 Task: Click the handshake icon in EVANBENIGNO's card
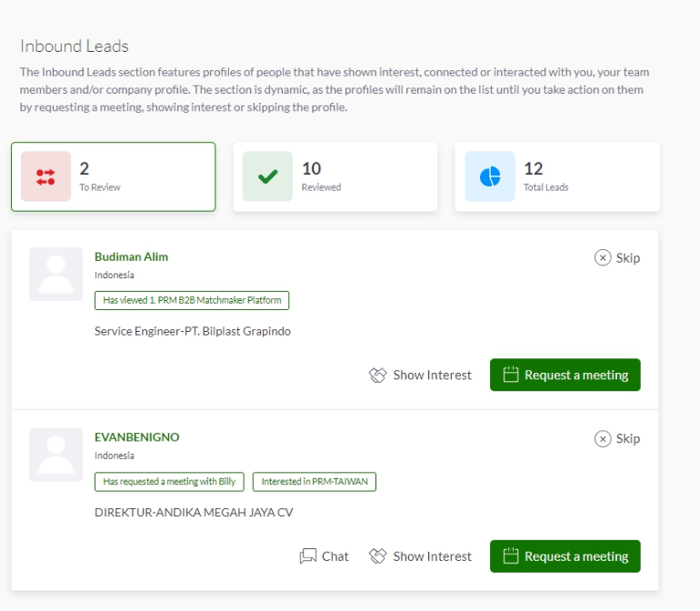(x=377, y=556)
